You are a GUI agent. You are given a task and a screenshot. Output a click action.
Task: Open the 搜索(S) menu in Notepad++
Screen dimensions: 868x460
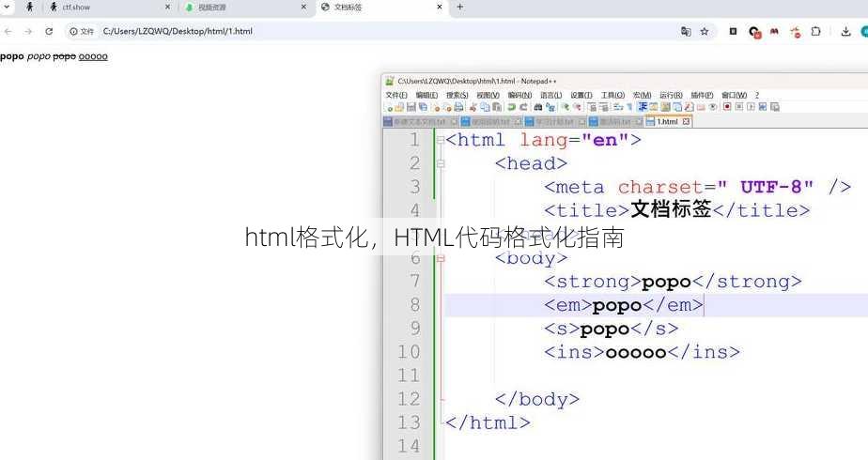(x=457, y=95)
